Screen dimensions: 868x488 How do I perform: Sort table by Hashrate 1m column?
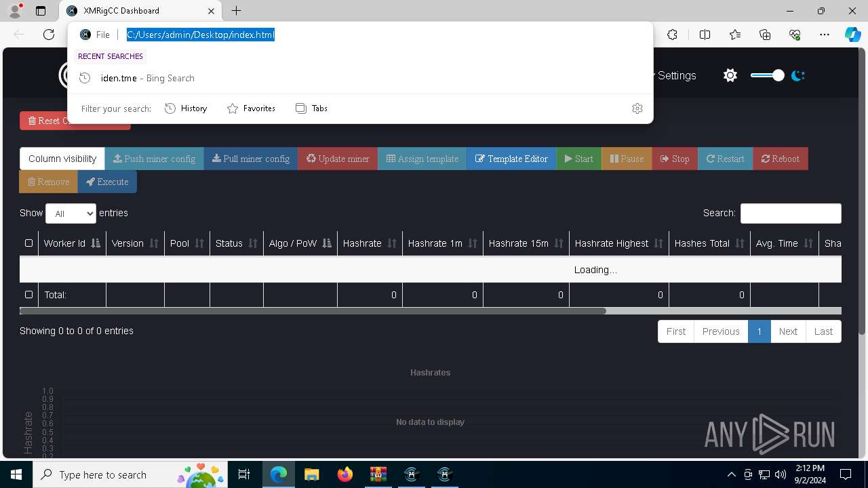pyautogui.click(x=443, y=243)
